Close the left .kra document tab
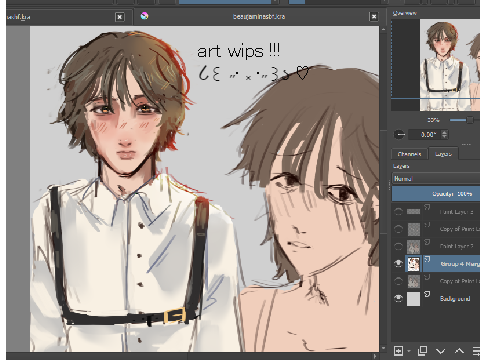Screen dimensions: 480x360 pos(120,17)
